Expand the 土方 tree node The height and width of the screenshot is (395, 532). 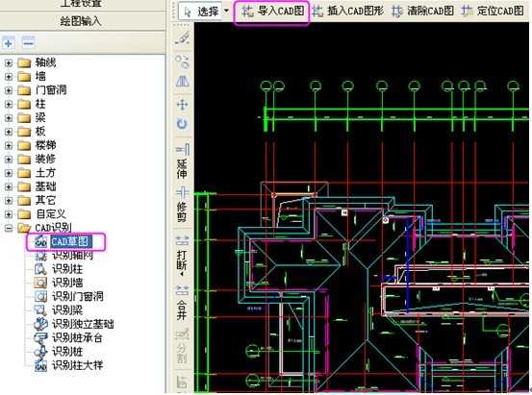(x=9, y=173)
